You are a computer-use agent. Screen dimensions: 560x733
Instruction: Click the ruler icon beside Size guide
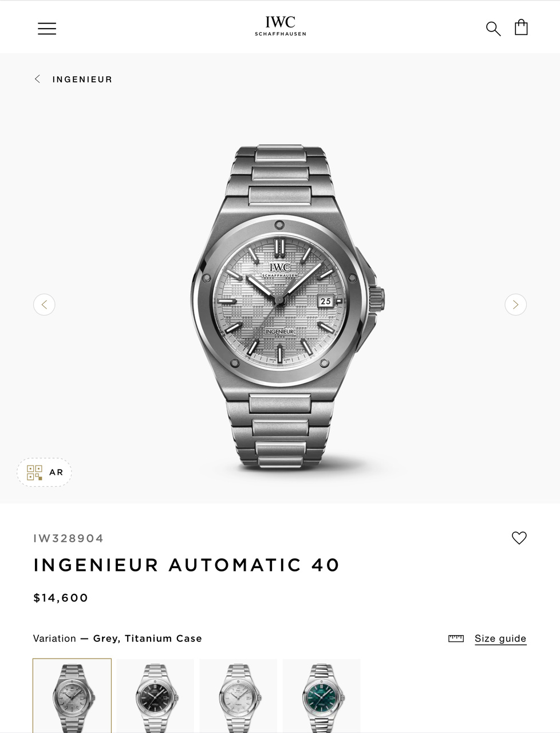click(x=456, y=639)
